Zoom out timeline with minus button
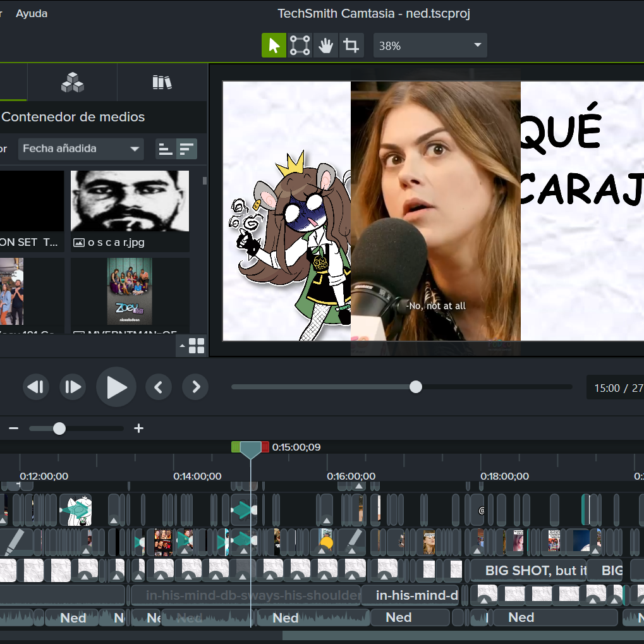The image size is (644, 644). 14,428
